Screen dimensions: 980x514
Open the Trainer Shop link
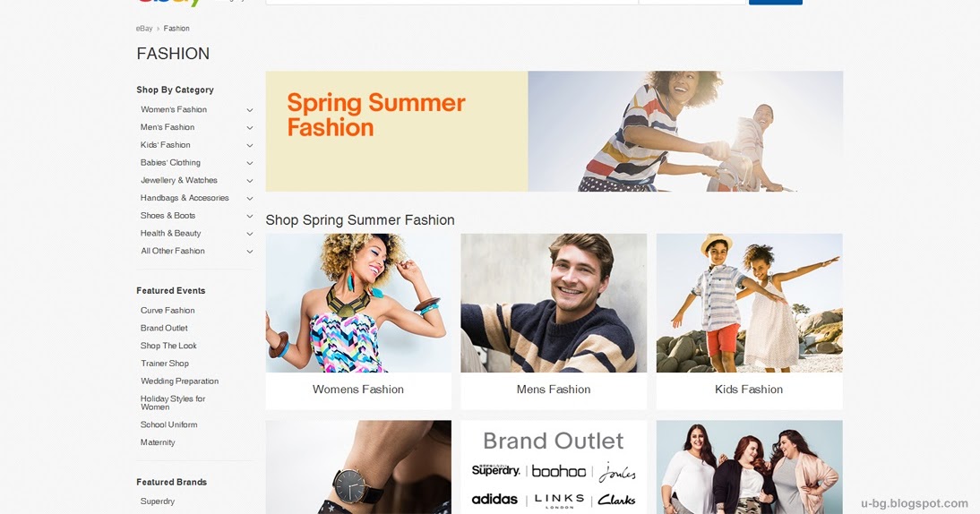point(164,363)
